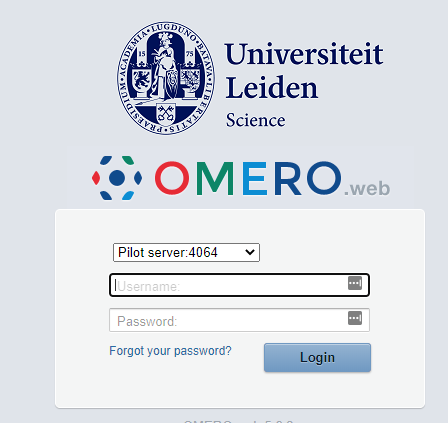Click the crossed keys shield in the seal
This screenshot has height=423, width=448.
tap(166, 114)
